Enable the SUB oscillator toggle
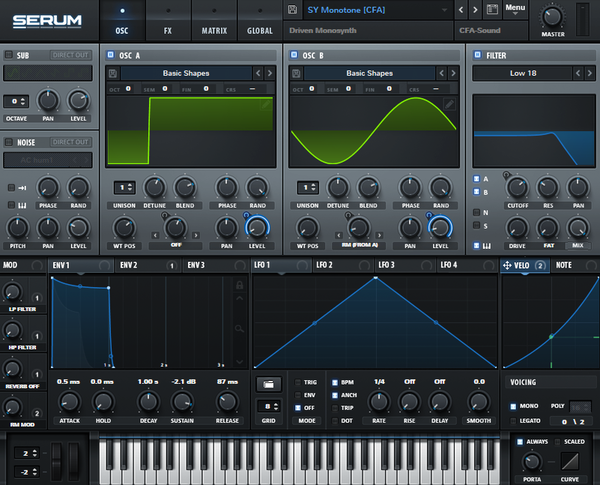 [x=8, y=55]
